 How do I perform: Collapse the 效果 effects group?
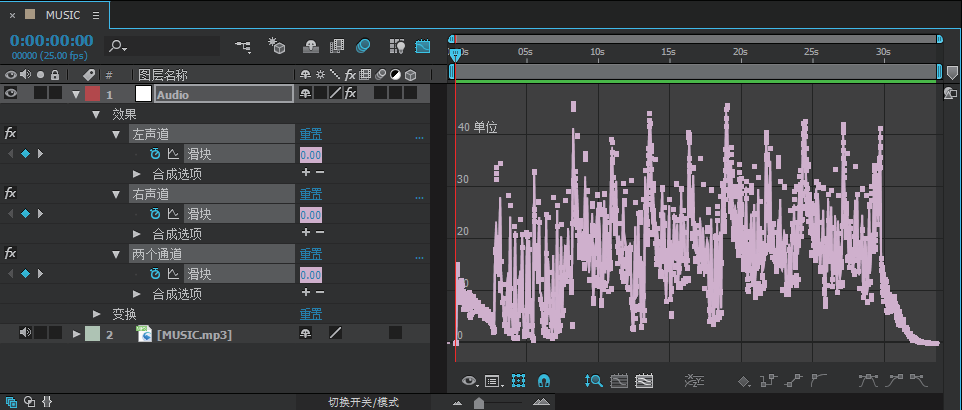click(96, 114)
